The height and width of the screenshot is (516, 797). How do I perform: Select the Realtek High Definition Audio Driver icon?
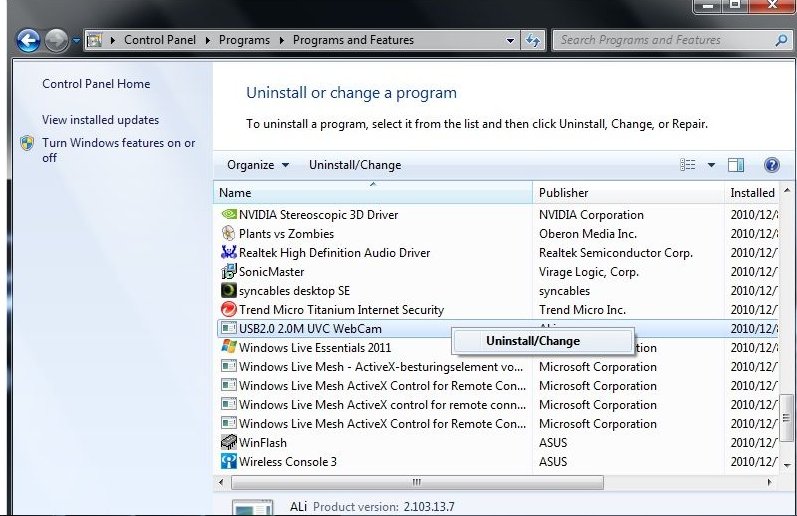228,253
